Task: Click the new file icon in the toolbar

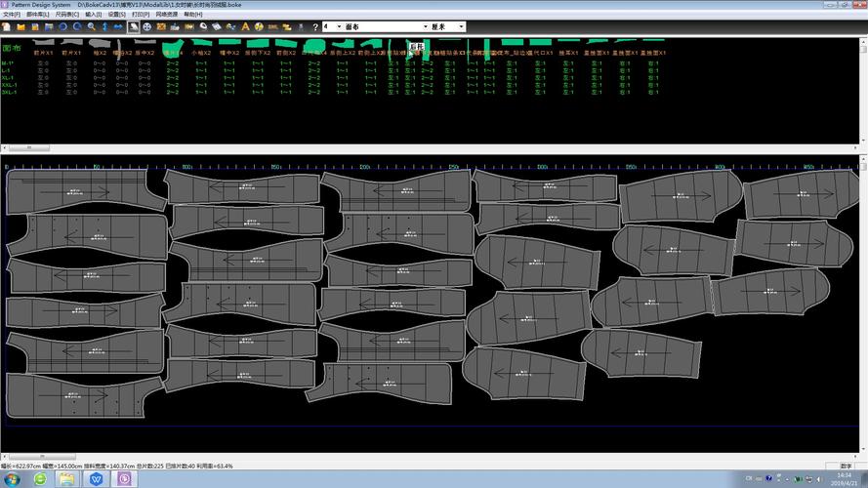Action: [7, 26]
